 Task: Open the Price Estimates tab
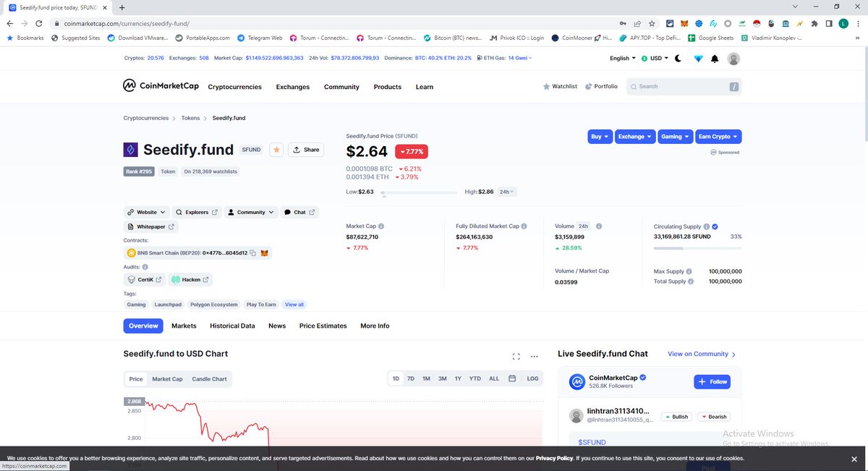pyautogui.click(x=323, y=326)
